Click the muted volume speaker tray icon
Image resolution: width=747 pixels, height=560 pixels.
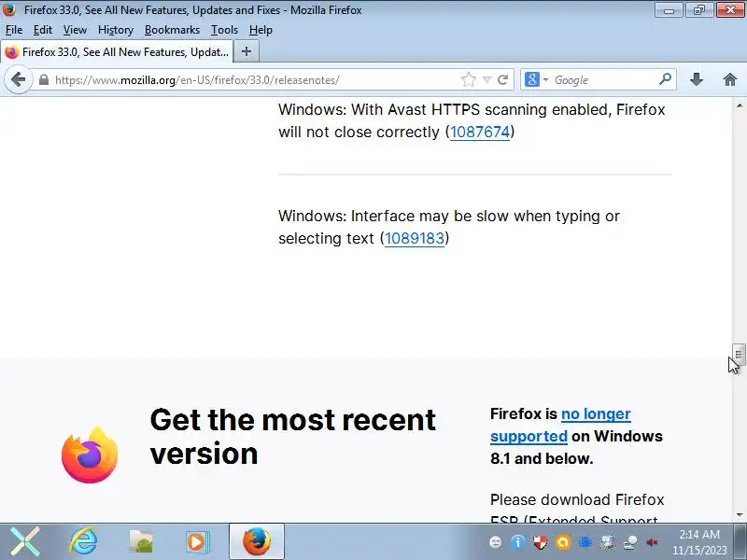click(652, 542)
